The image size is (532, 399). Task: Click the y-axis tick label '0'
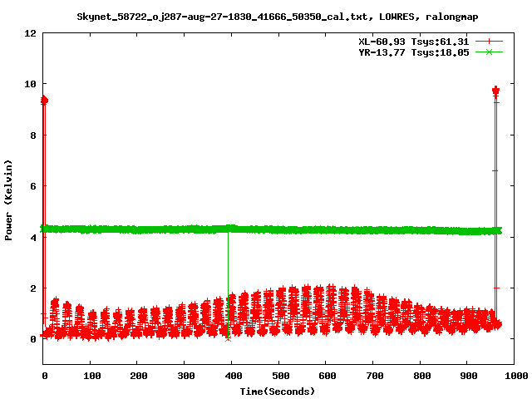33,339
